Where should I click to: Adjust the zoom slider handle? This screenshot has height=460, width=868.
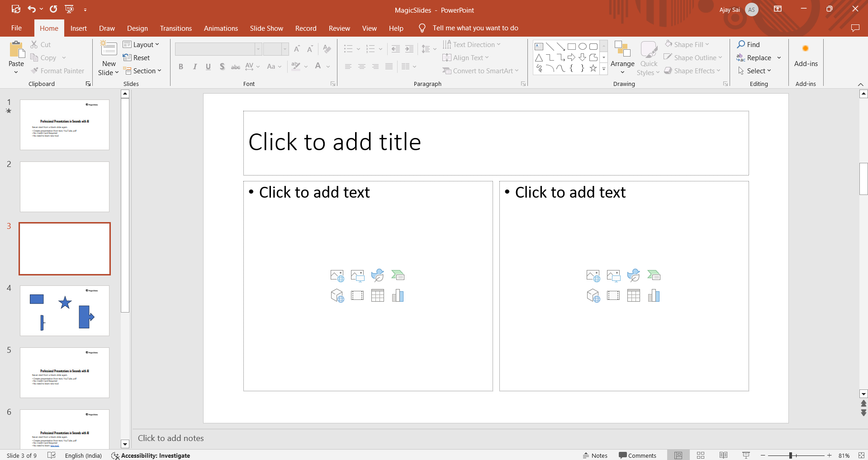click(791, 455)
